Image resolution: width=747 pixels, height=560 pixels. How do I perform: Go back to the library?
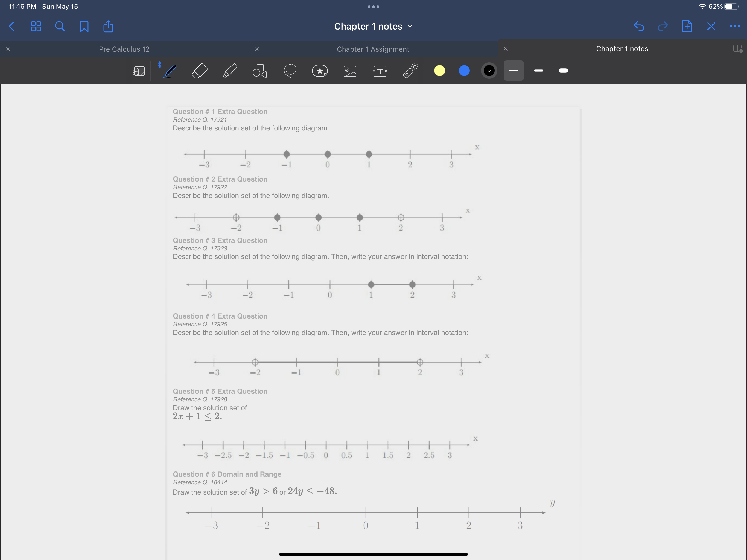pos(12,26)
